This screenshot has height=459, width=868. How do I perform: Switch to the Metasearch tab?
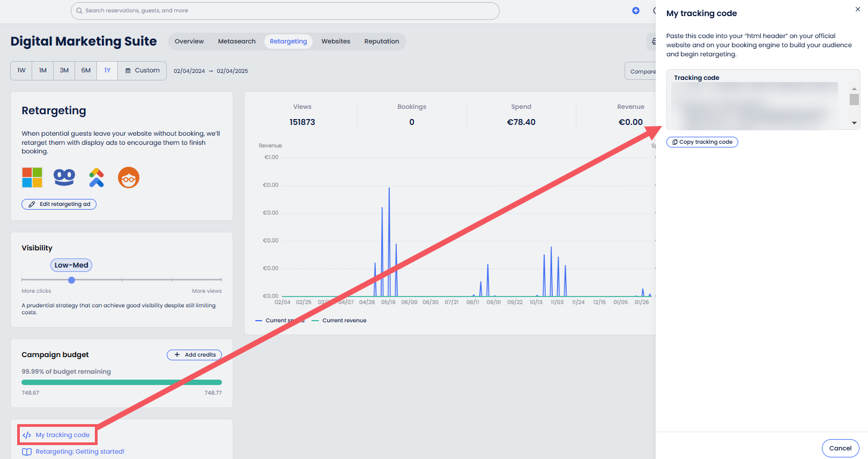coord(236,41)
